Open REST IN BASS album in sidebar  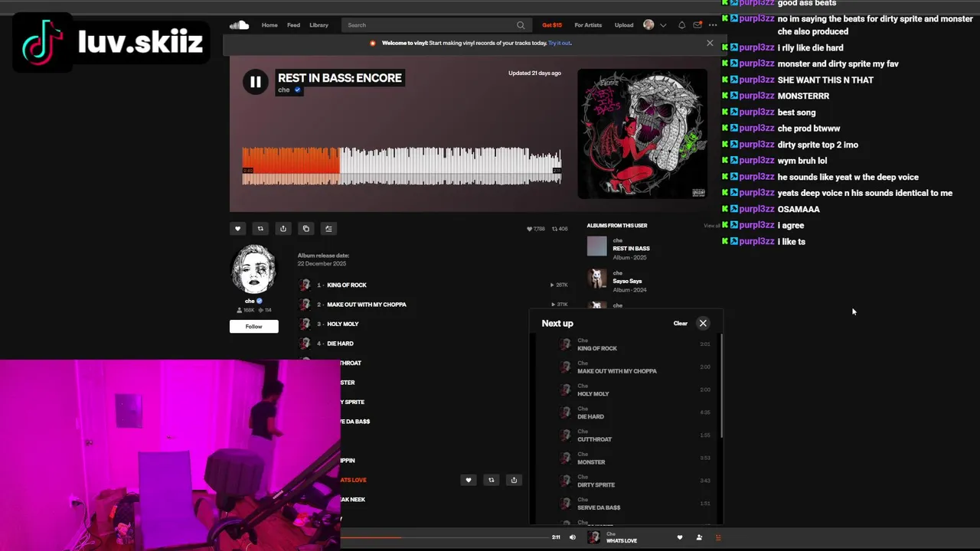point(631,248)
